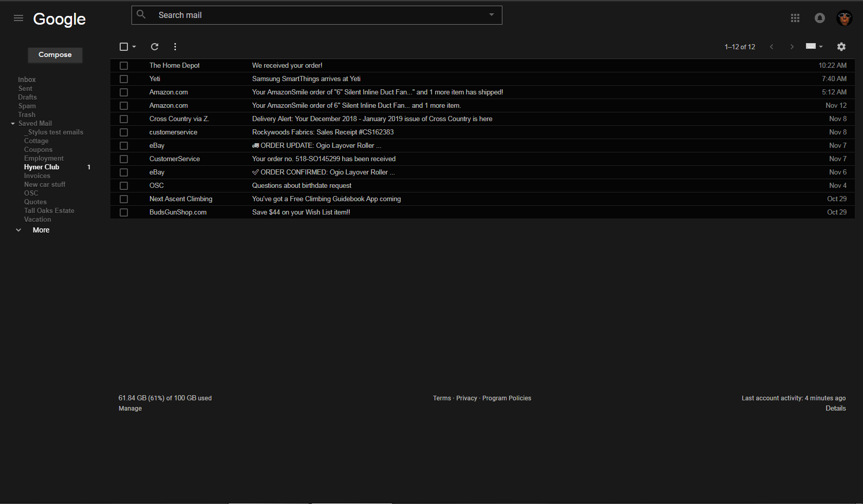Click the Manage storage link
The width and height of the screenshot is (863, 504).
130,409
